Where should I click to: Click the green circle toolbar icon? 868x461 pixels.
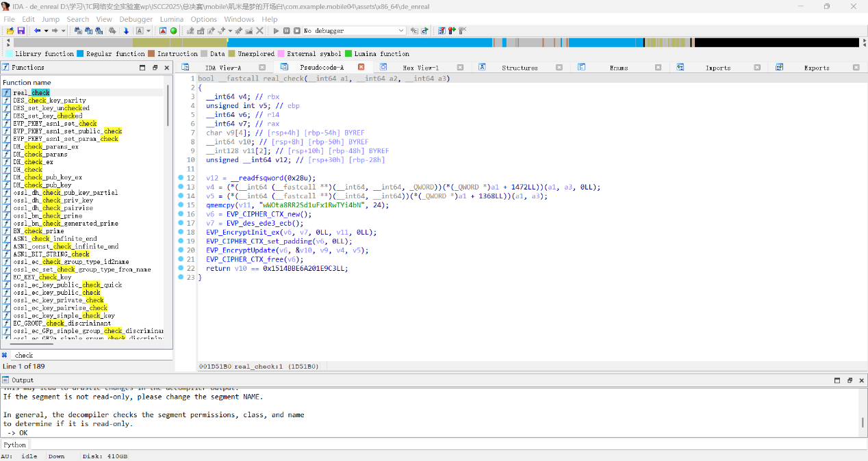tap(173, 31)
